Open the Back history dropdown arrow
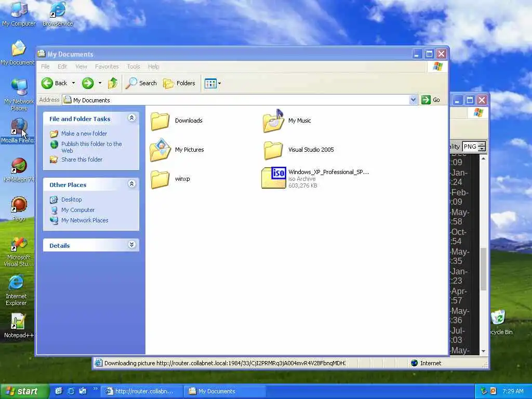 73,83
